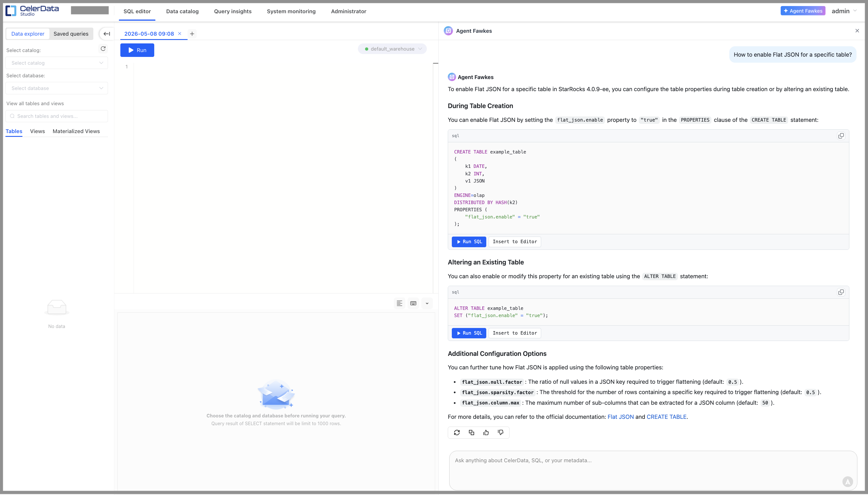The image size is (868, 495).
Task: Run SQL for the CREATE TABLE example
Action: [469, 242]
